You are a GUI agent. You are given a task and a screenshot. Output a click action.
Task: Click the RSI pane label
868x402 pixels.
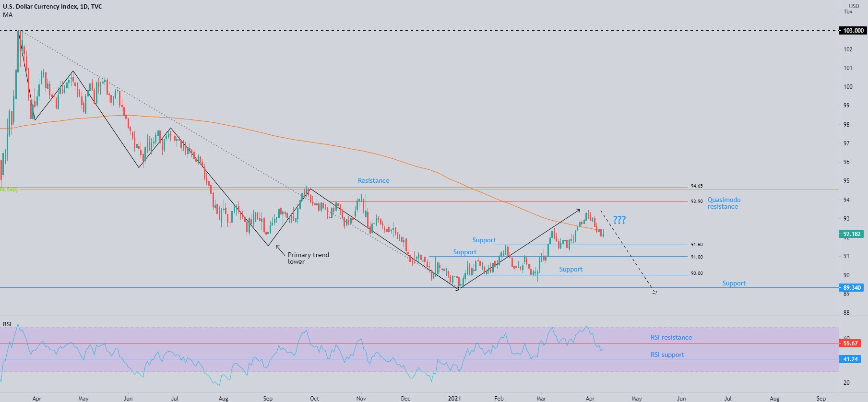click(x=7, y=324)
